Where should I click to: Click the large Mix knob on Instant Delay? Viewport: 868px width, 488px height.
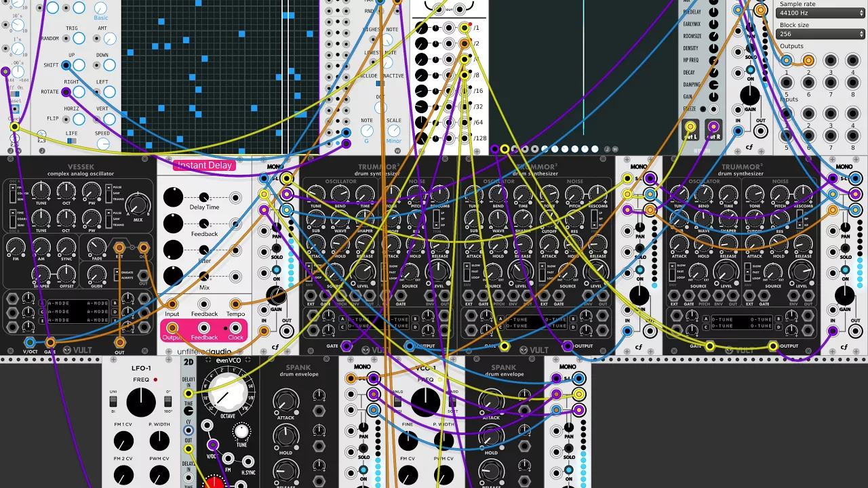pyautogui.click(x=173, y=276)
